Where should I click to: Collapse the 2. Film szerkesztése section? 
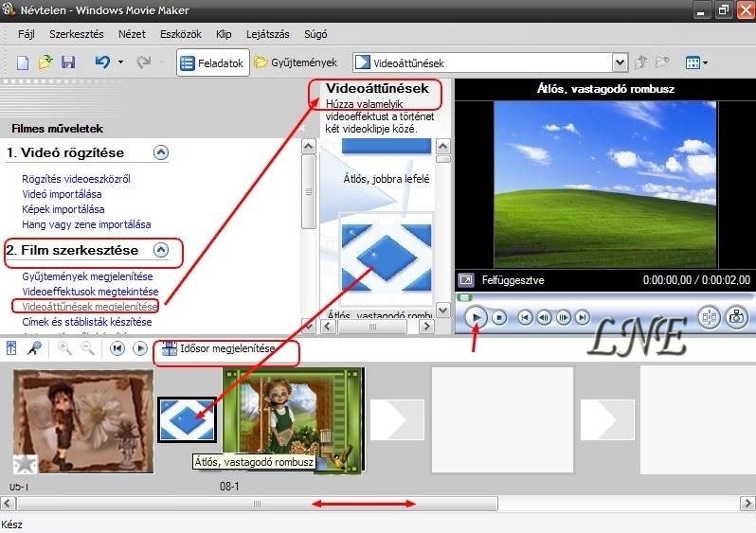click(x=161, y=250)
